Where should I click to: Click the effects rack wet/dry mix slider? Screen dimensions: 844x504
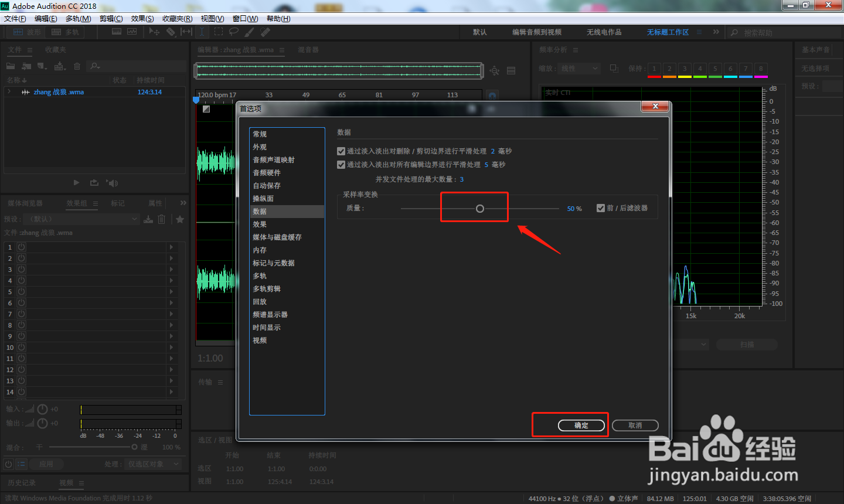(x=134, y=447)
